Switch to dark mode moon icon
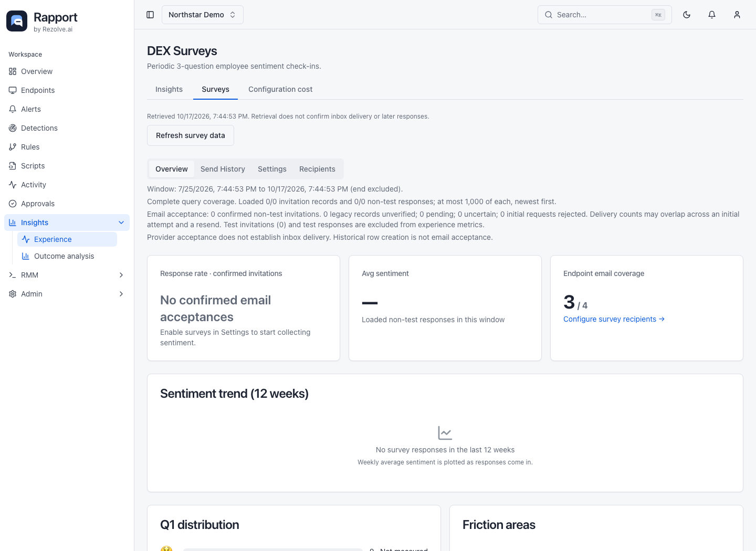 click(687, 15)
